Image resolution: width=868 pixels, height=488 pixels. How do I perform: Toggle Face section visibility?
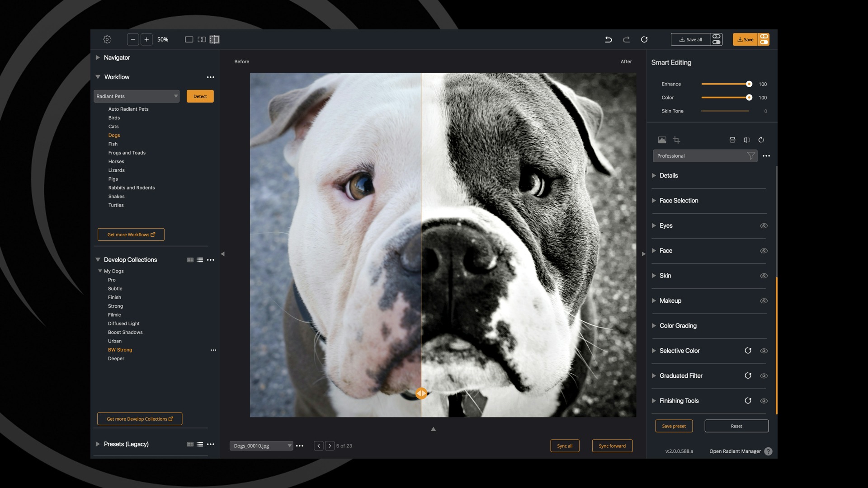764,251
